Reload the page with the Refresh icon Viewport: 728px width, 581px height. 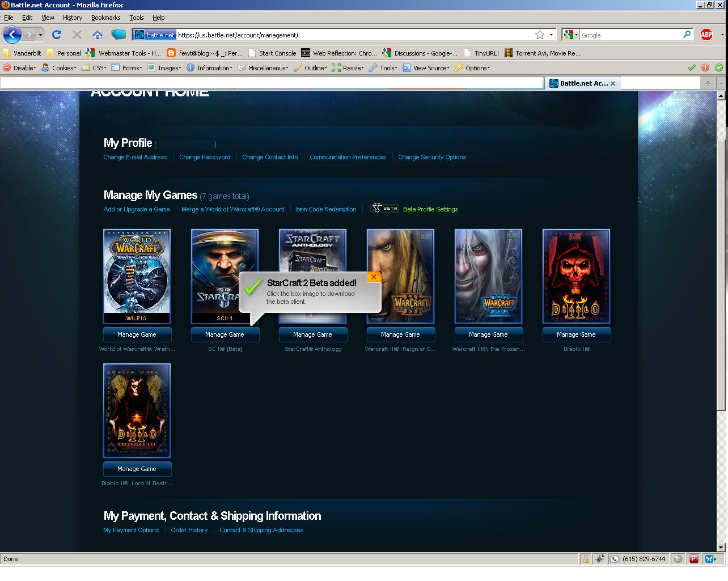click(x=56, y=35)
